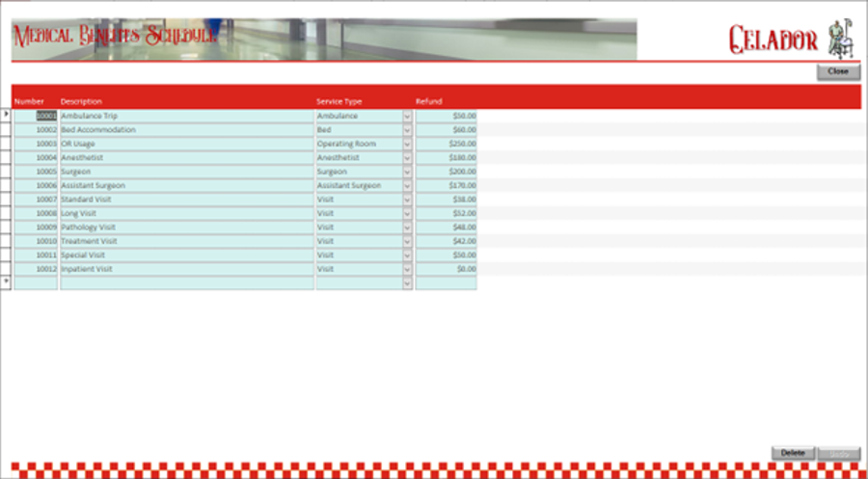The image size is (868, 479).
Task: Click the Refund field showing $60.00
Action: click(447, 130)
